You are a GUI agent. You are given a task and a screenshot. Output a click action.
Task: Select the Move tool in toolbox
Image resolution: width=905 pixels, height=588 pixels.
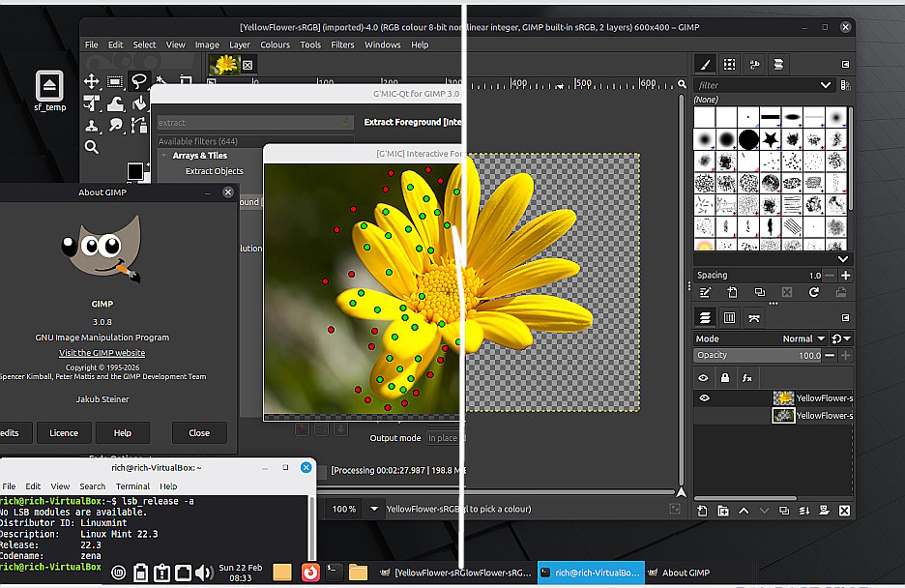[92, 81]
